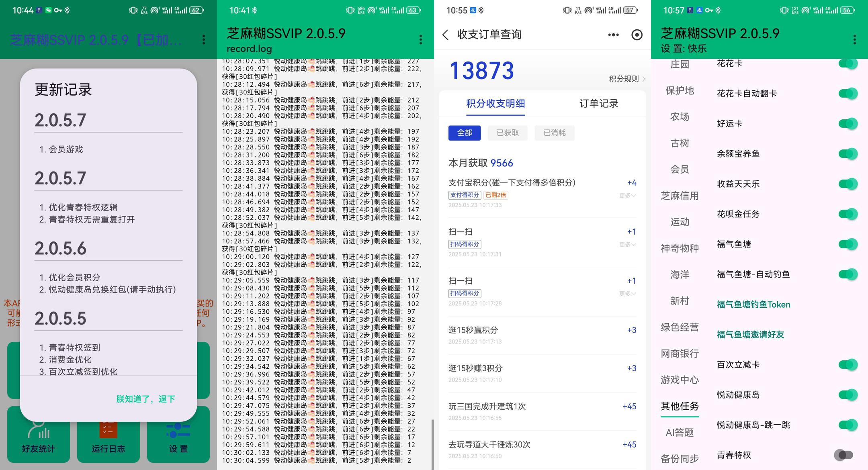The height and width of the screenshot is (470, 868).
Task: Tap the 已翻2倍 tag
Action: coord(495,195)
